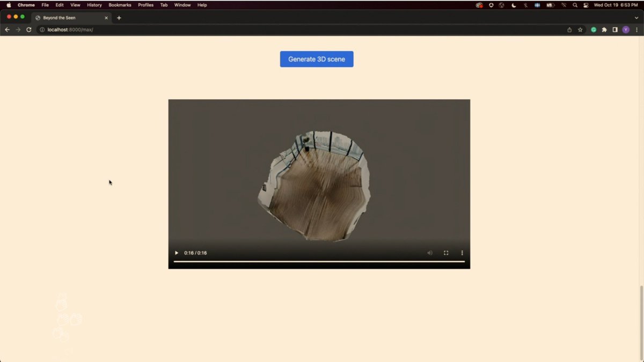
Task: Seek on the video progress bar
Action: tap(319, 261)
